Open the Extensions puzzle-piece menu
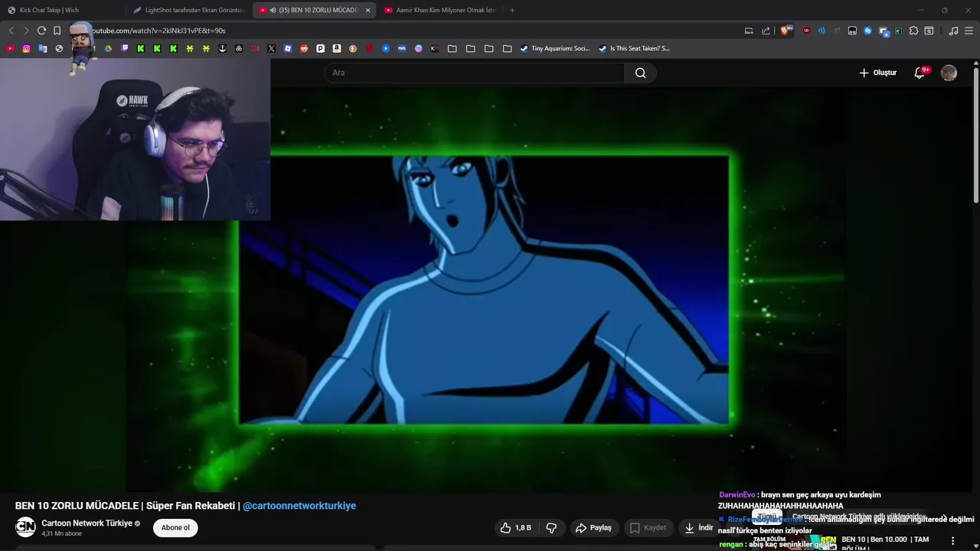This screenshot has height=551, width=980. pyautogui.click(x=913, y=31)
